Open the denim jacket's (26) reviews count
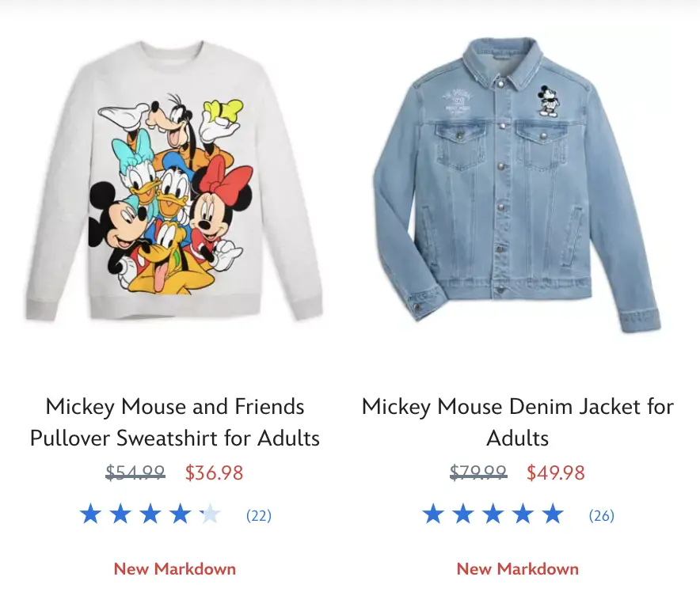 (x=601, y=515)
